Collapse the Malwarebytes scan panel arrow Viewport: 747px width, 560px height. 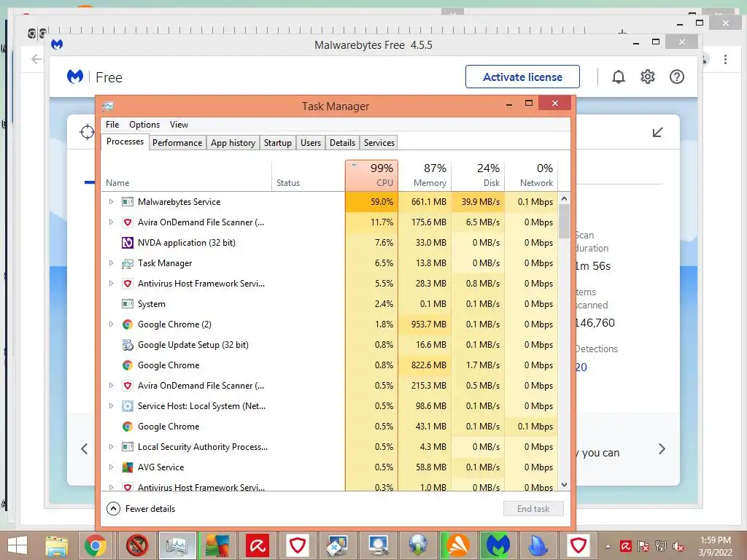tap(657, 132)
